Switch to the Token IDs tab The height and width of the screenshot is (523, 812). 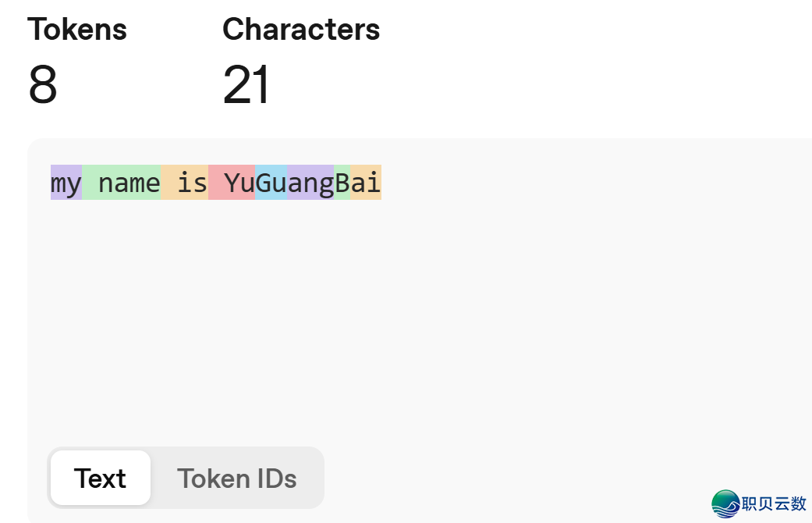tap(236, 479)
